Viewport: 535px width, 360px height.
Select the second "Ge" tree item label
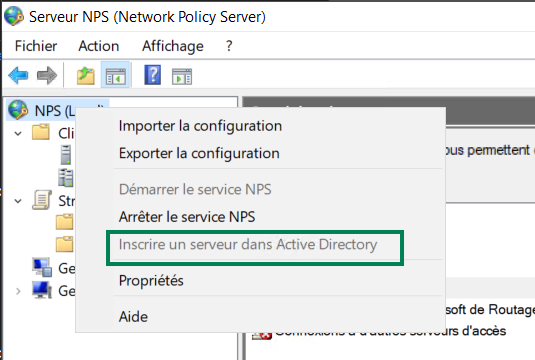click(67, 291)
